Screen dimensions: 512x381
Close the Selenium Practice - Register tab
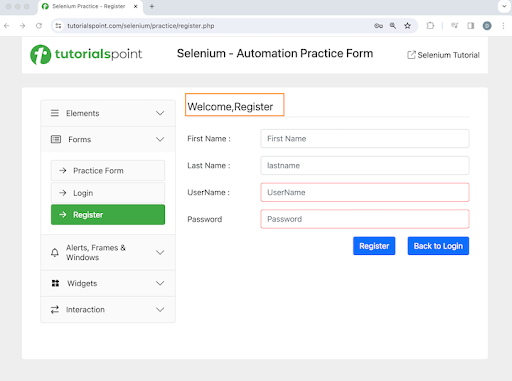[136, 6]
